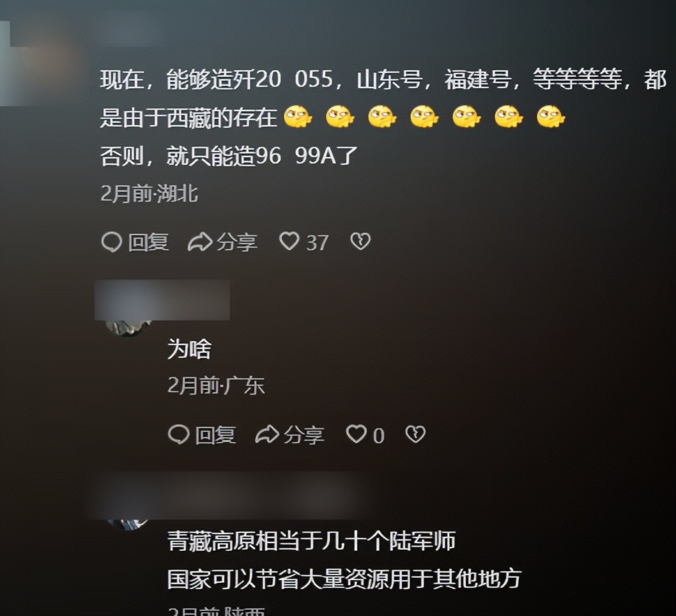
Task: Click the 青藏高原相当于几十个陆军师 comment text
Action: point(311,541)
